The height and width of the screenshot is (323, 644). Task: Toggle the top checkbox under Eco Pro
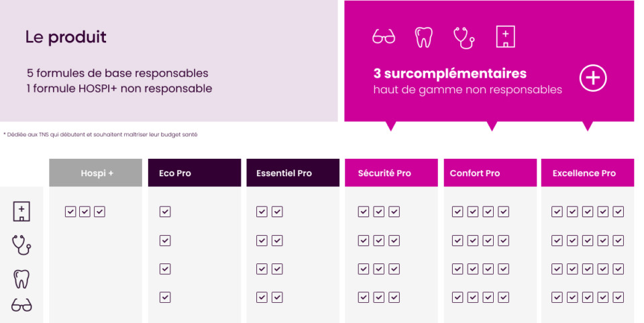point(165,212)
